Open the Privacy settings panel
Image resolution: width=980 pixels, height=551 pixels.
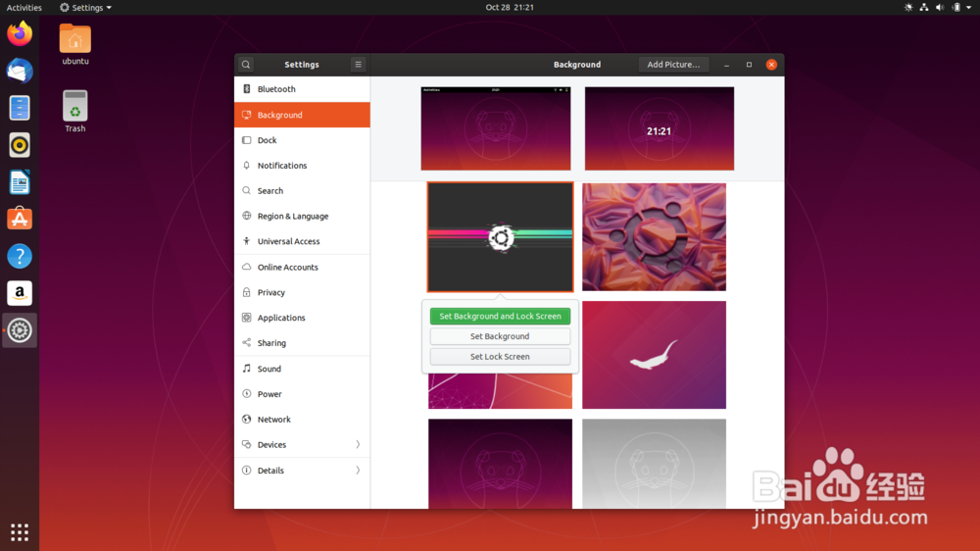(302, 292)
